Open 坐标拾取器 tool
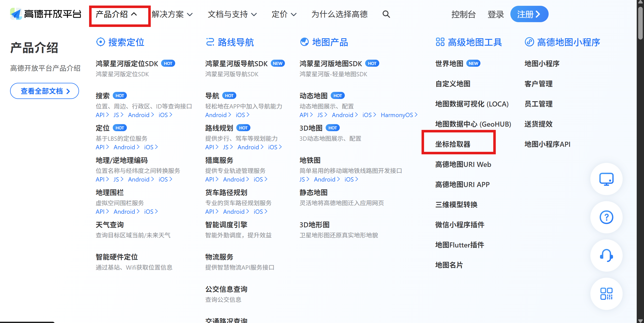 pyautogui.click(x=453, y=144)
